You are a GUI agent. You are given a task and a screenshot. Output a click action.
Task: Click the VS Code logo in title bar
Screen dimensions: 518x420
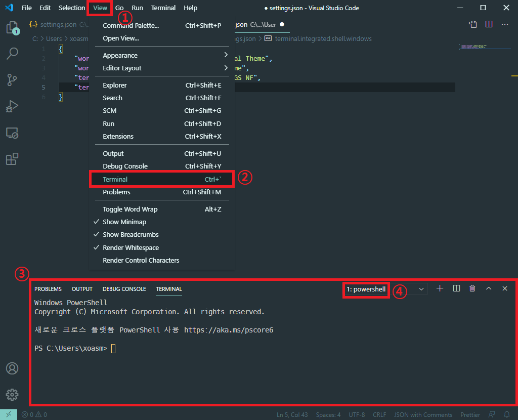click(9, 8)
